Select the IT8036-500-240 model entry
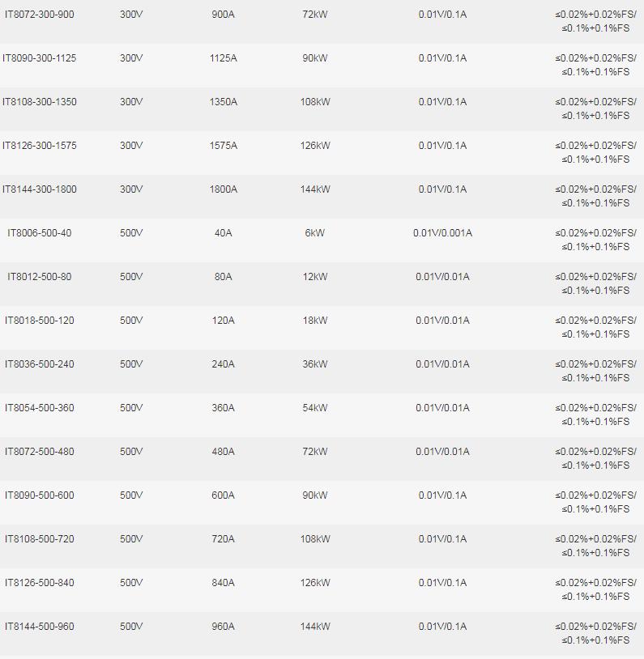The height and width of the screenshot is (659, 644). point(39,364)
